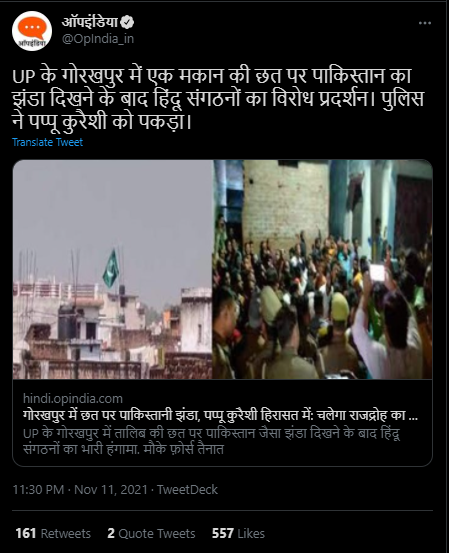This screenshot has width=449, height=553.
Task: Show the 557 Likes list
Action: (238, 533)
